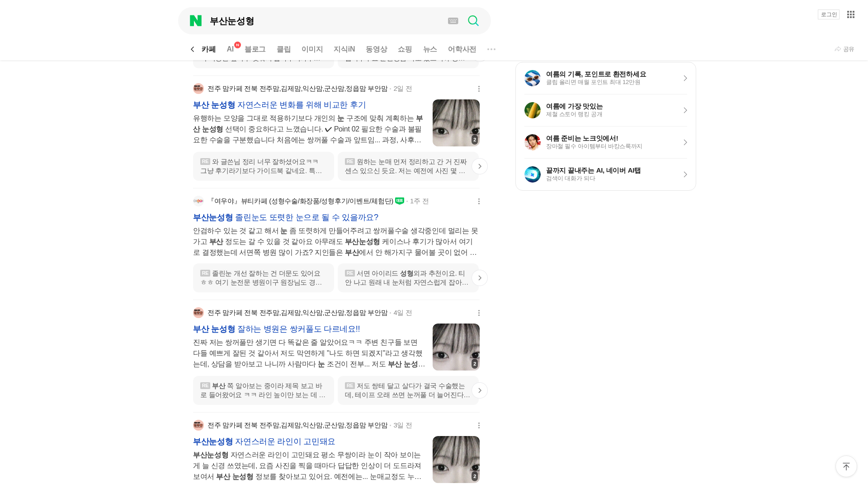Click the scroll-to-top arrow button
This screenshot has width=868, height=488.
coord(846,466)
